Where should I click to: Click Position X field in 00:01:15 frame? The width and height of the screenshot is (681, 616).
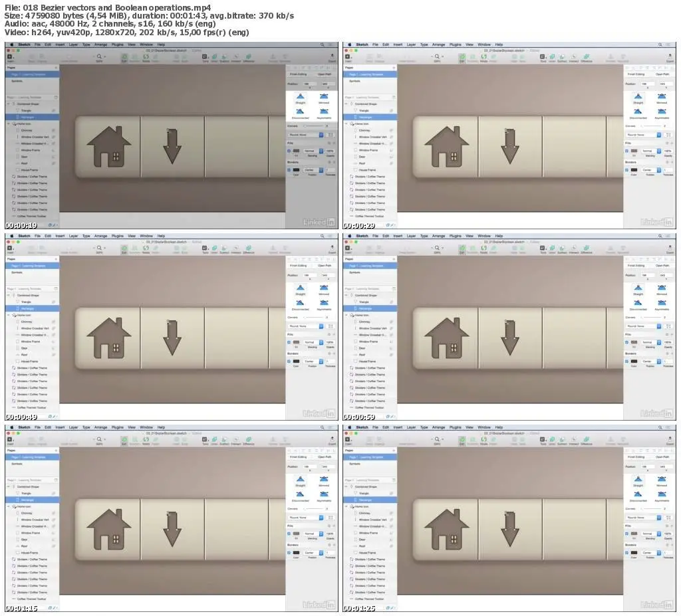pyautogui.click(x=309, y=466)
